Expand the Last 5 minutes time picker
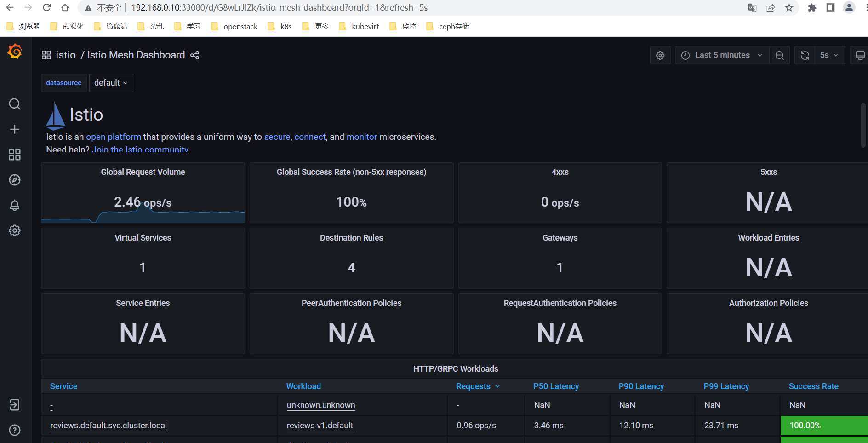Screen dimensions: 868x443 tap(722, 55)
